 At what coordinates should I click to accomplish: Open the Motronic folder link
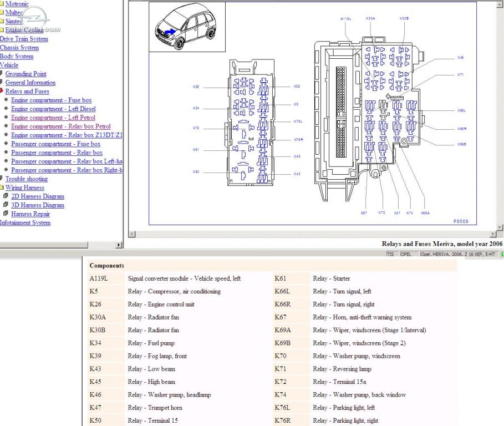tap(17, 4)
